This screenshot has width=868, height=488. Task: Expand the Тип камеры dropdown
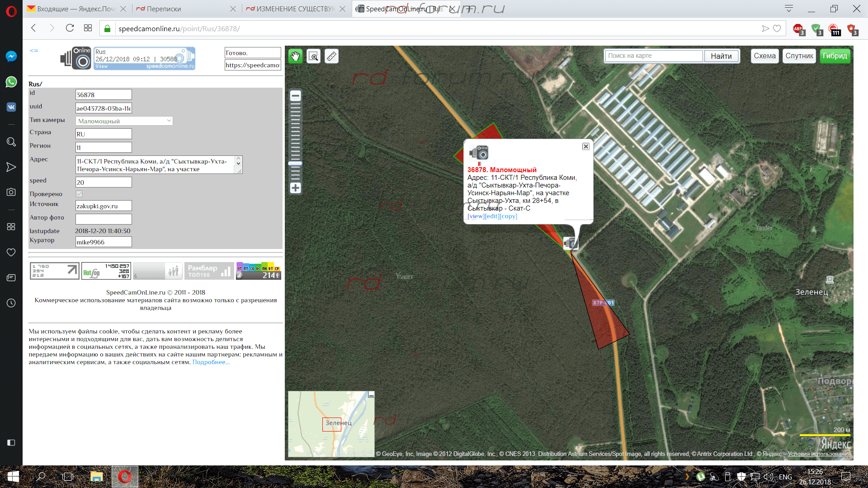124,121
